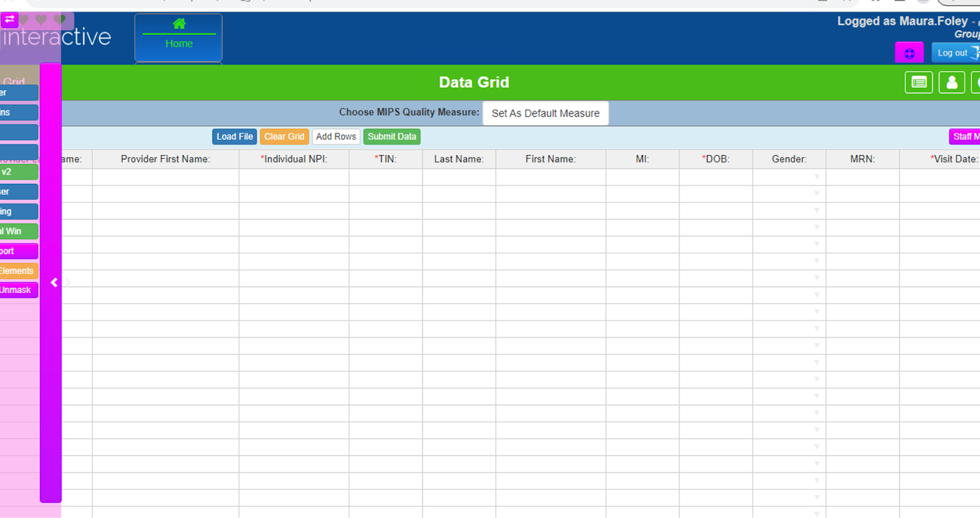Select the Unmask item in the sidebar
980x518 pixels.
18,290
